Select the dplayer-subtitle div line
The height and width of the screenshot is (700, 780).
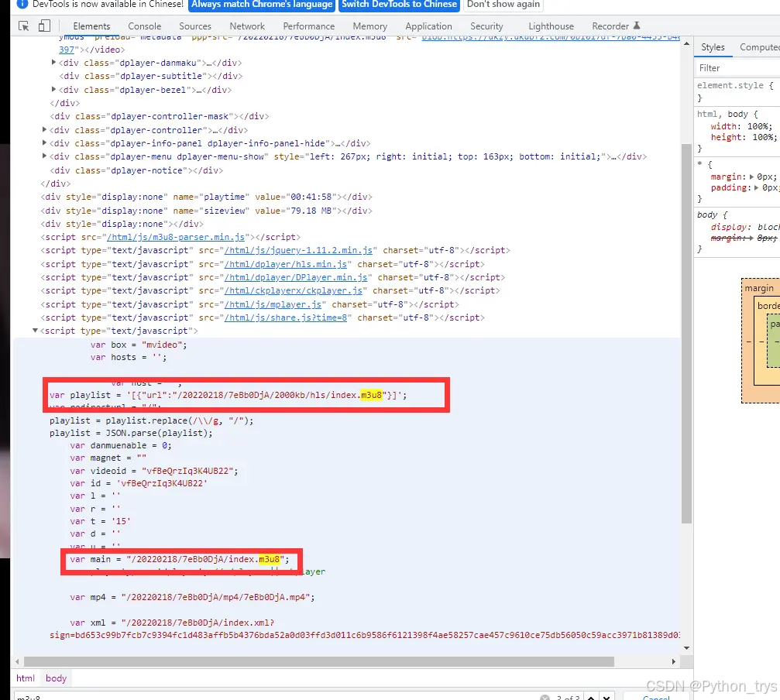[151, 76]
